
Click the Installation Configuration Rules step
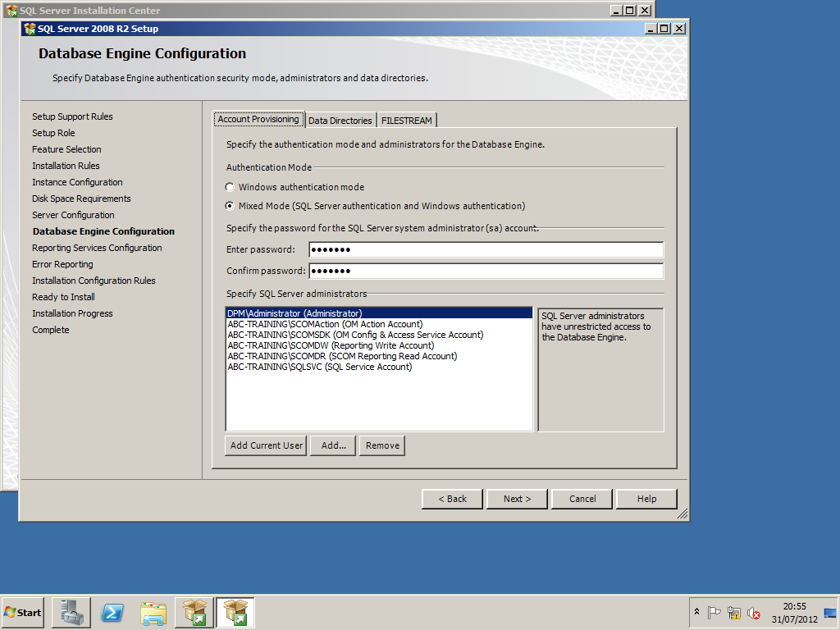click(94, 281)
